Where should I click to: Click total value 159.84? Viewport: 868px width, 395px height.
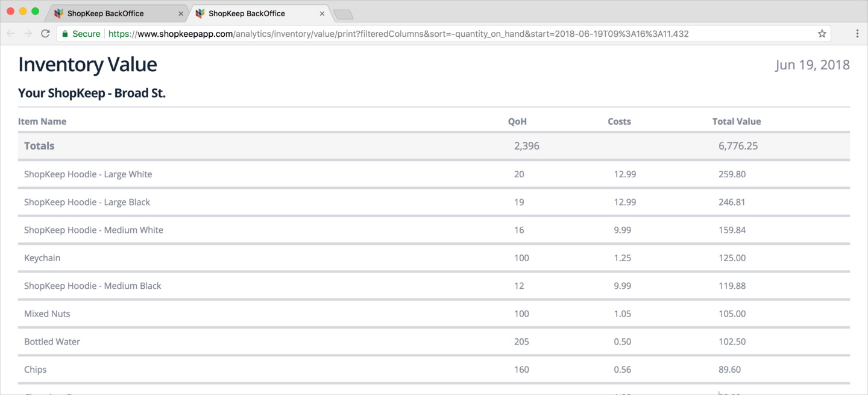coord(732,230)
